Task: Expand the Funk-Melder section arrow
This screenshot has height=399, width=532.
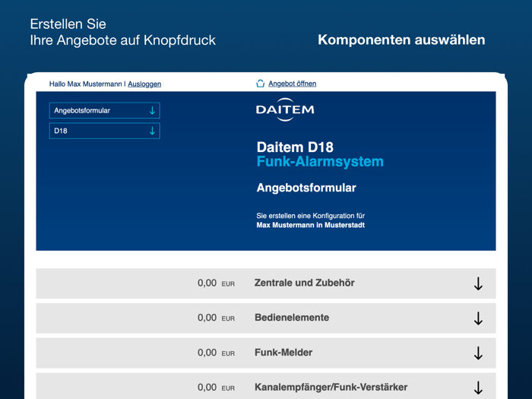Action: (x=478, y=353)
